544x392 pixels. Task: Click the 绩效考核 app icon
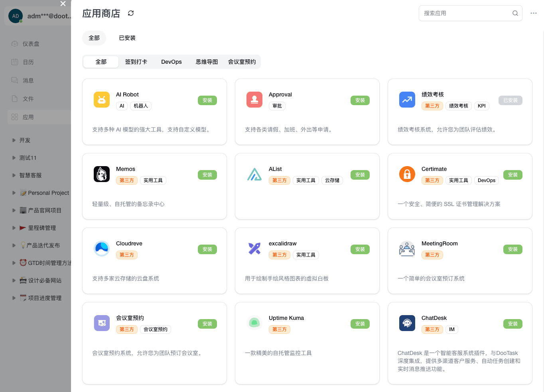(407, 100)
